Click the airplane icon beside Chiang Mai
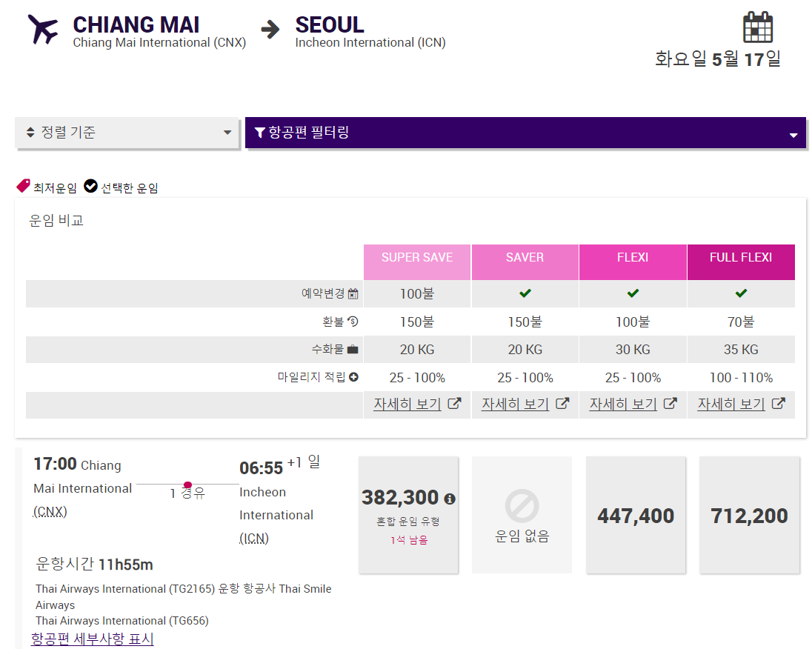The height and width of the screenshot is (649, 812). tap(43, 29)
